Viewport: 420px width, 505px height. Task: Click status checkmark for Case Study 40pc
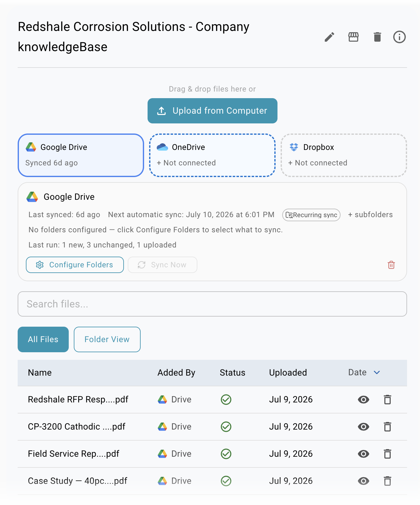(x=226, y=481)
